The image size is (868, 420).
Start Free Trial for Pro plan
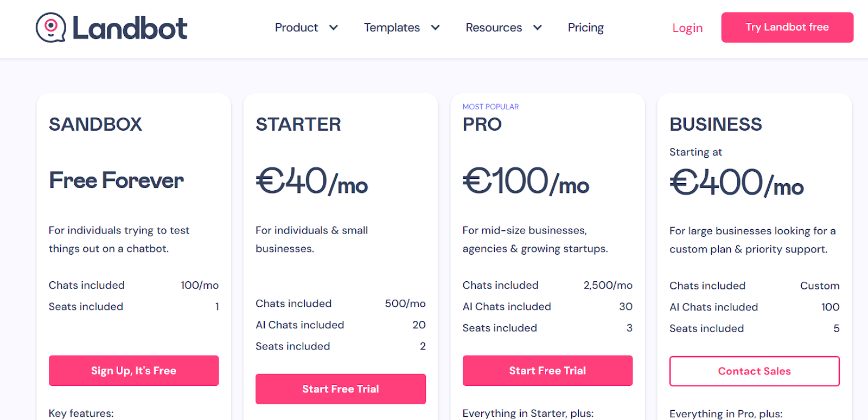click(547, 371)
